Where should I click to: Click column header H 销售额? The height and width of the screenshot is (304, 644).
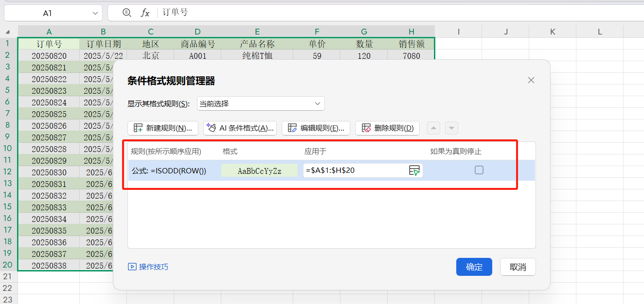[x=411, y=31]
